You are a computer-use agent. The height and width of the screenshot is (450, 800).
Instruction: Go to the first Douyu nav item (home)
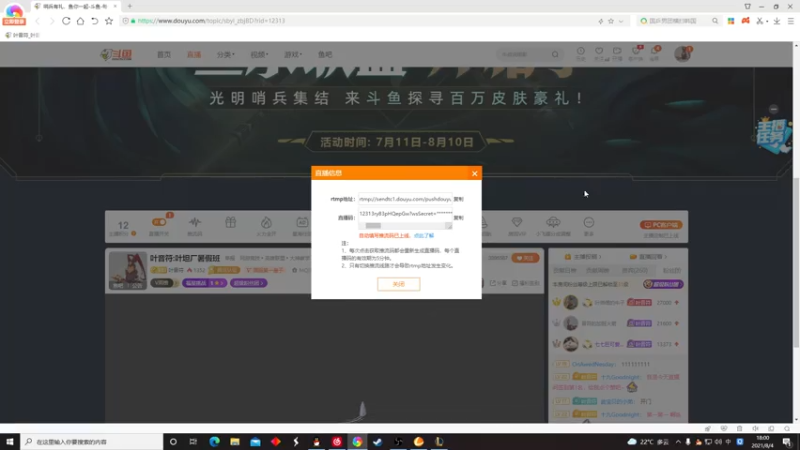(164, 55)
